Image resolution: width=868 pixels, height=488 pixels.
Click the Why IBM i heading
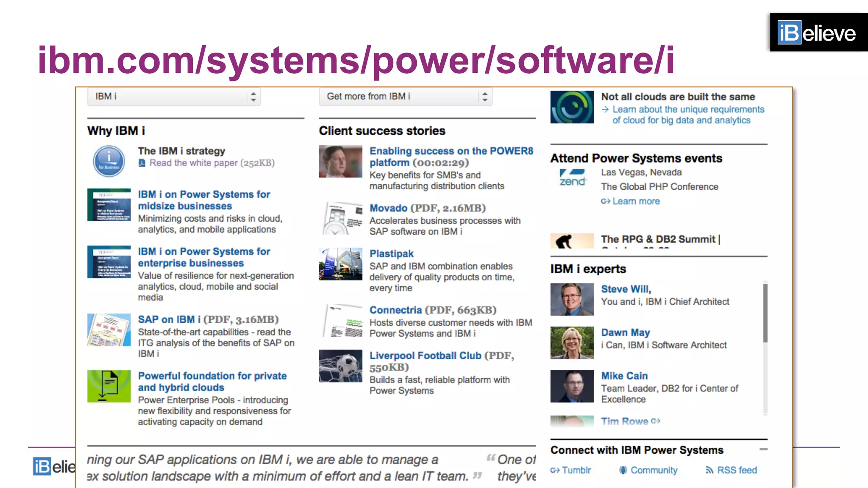point(116,131)
